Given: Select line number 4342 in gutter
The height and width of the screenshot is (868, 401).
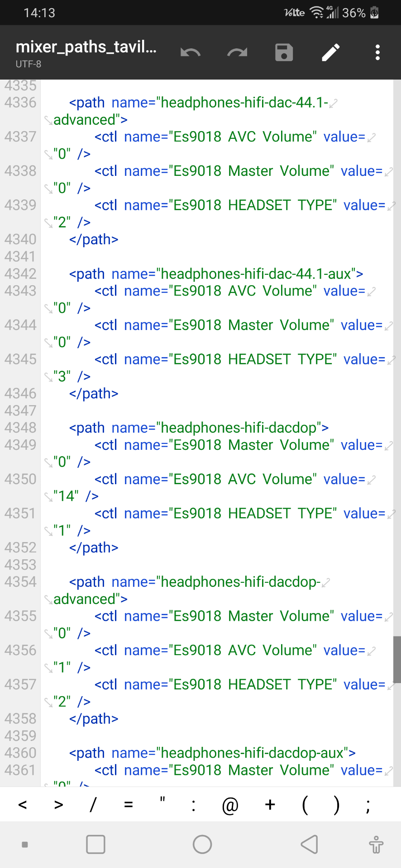Looking at the screenshot, I should [20, 274].
